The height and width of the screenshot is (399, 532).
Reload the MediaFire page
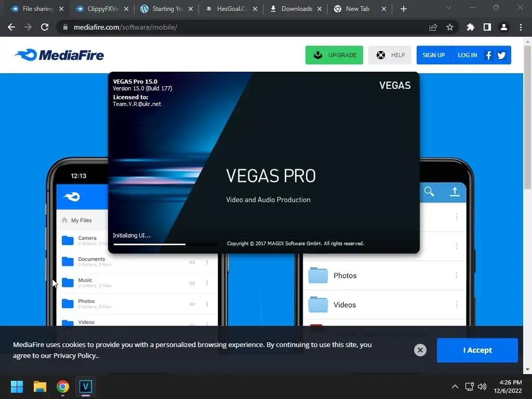tap(45, 27)
